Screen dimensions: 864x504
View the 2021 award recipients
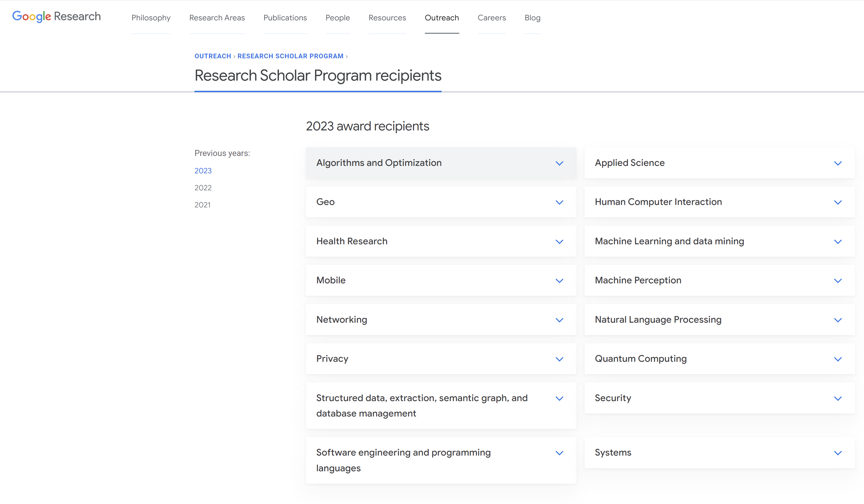(x=202, y=205)
